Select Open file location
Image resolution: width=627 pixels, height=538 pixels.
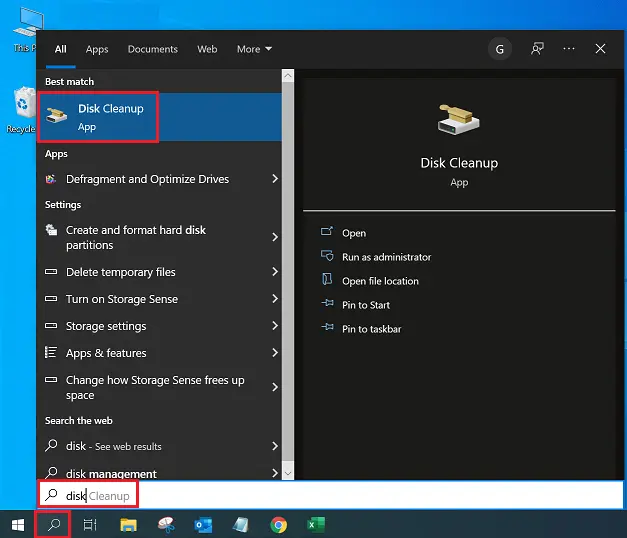click(x=380, y=281)
